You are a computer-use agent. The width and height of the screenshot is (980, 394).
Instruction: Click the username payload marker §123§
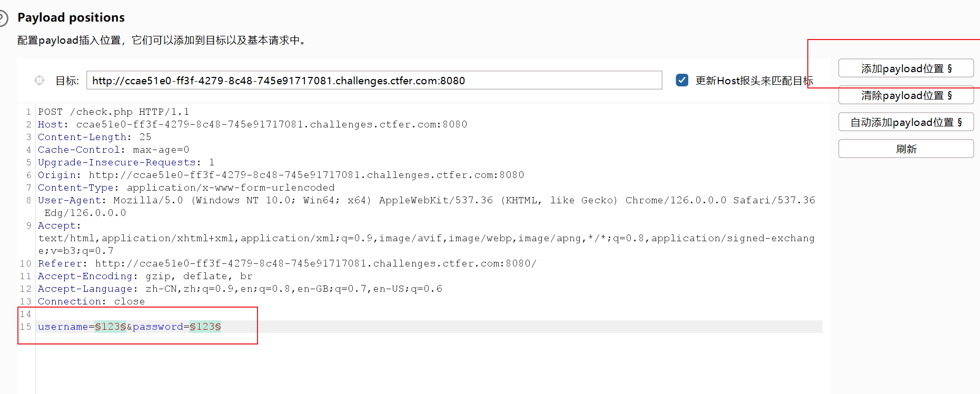pyautogui.click(x=111, y=327)
